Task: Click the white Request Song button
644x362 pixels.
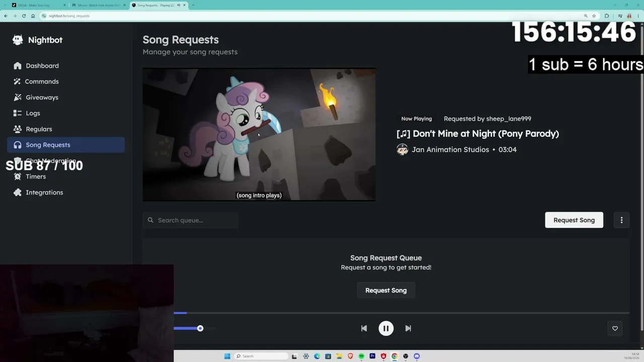Action: coord(574,220)
